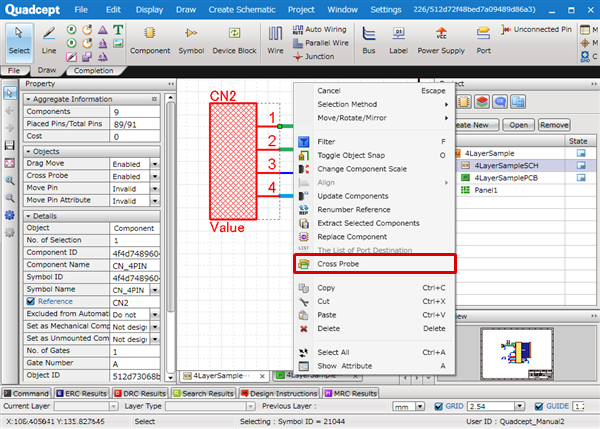
Task: Open the Component placement tool
Action: [x=150, y=41]
